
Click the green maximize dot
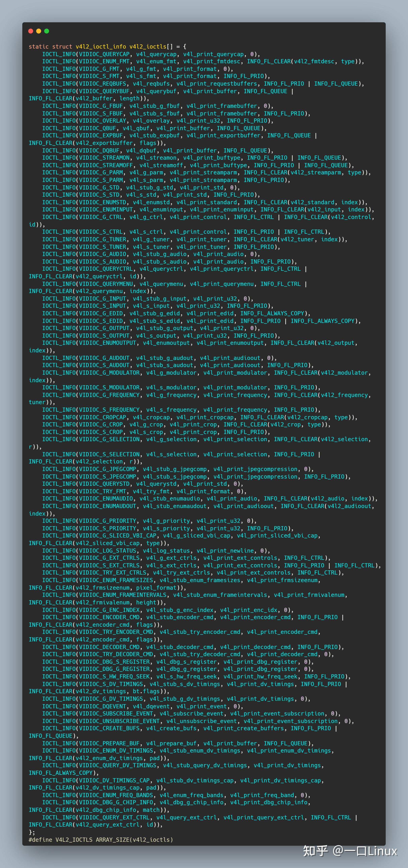[47, 31]
